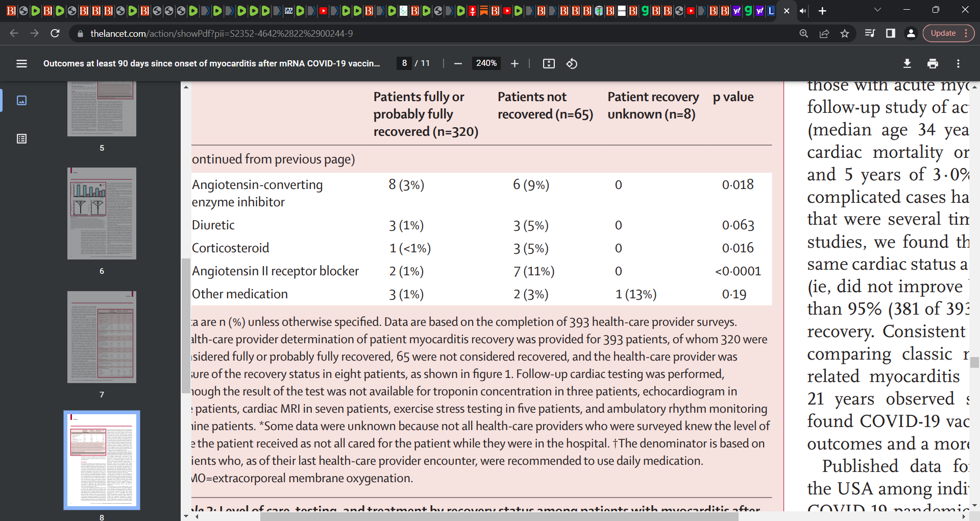Image resolution: width=980 pixels, height=521 pixels.
Task: Click the thumbnail panel scroll-down arrow
Action: pyautogui.click(x=186, y=516)
